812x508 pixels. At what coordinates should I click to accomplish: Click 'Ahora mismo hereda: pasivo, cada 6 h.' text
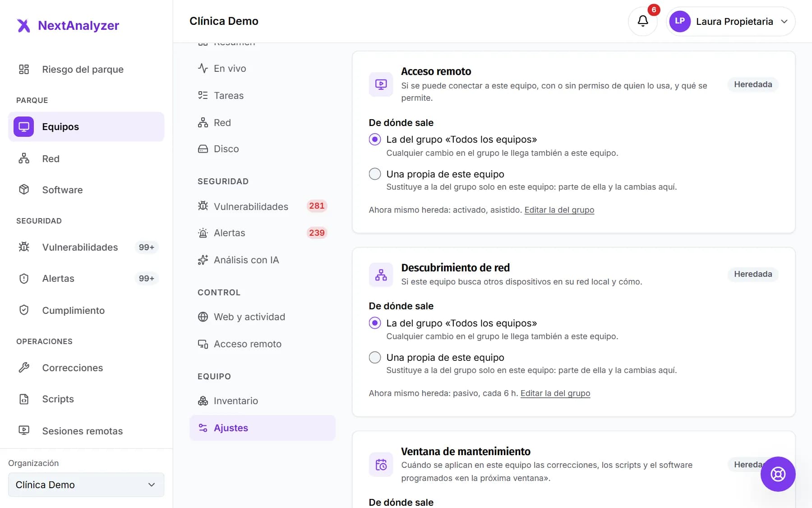[443, 393]
